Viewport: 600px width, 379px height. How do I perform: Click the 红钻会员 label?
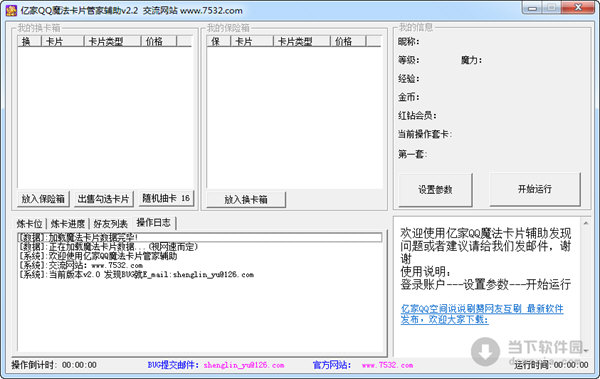417,115
